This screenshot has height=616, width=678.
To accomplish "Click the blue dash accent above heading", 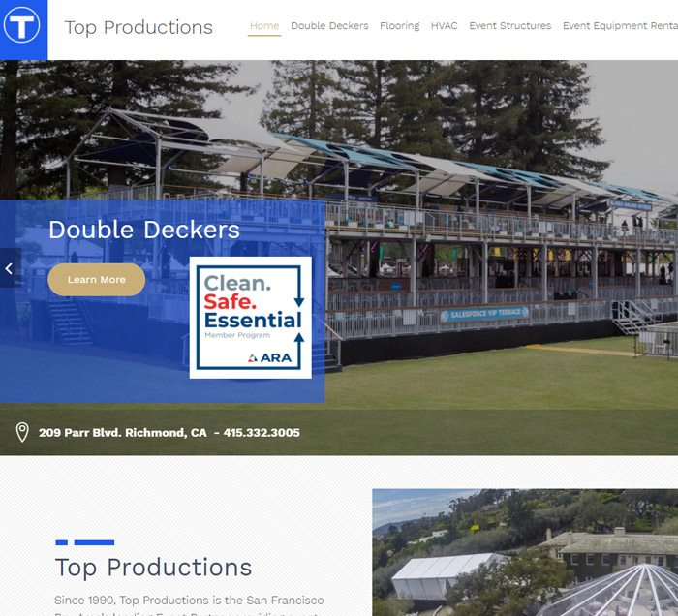I will 85,542.
